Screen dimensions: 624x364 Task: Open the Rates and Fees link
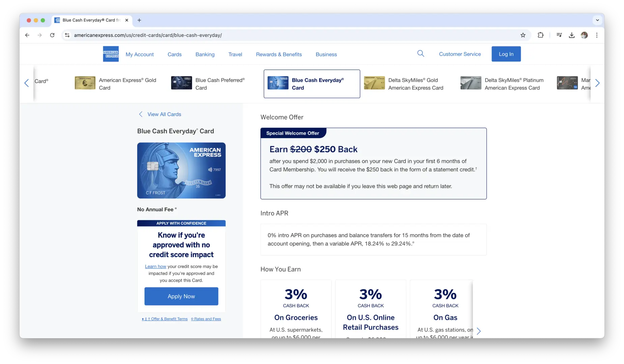pos(206,319)
